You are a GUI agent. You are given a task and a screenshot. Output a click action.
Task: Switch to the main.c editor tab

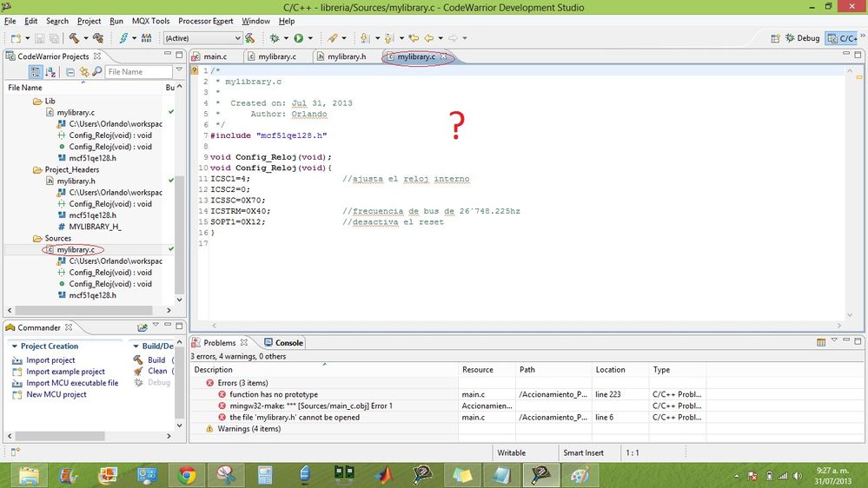215,56
